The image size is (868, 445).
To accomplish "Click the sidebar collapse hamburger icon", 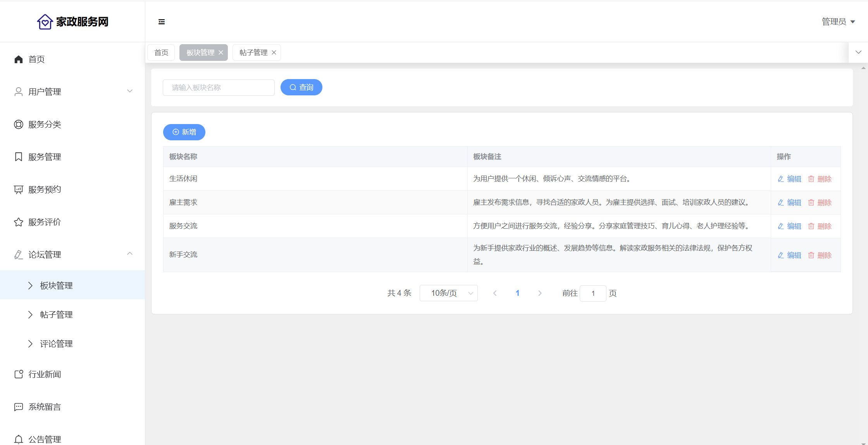I will point(162,22).
